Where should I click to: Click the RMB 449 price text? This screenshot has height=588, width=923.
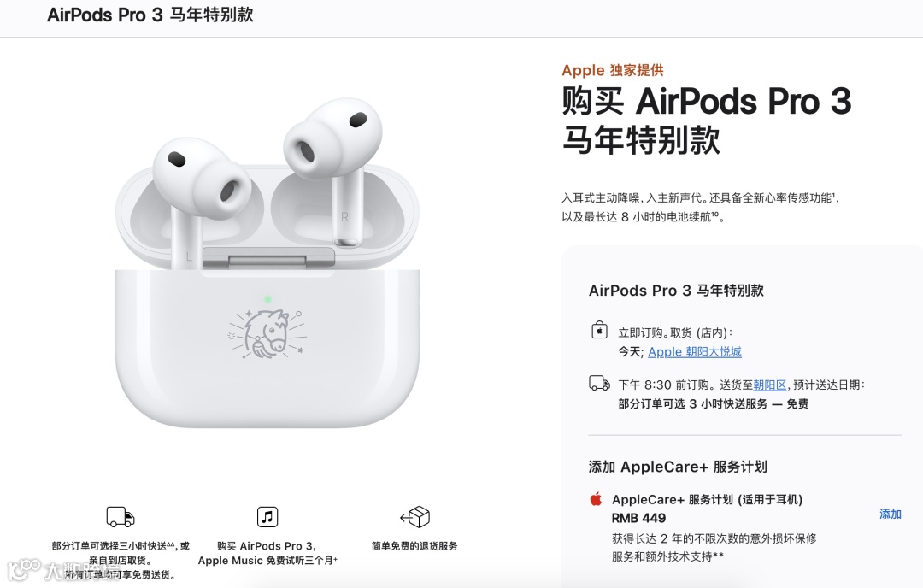(x=638, y=518)
